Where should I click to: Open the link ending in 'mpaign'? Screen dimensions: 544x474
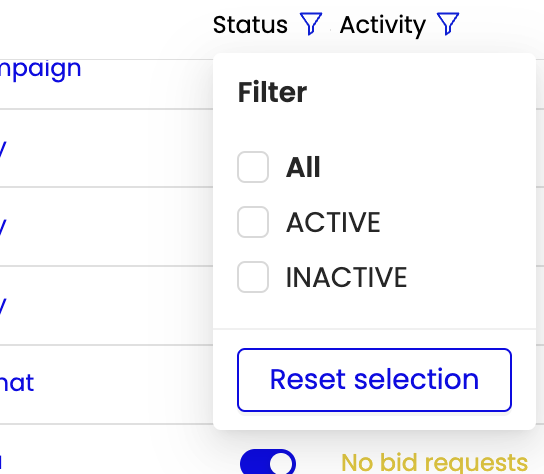(x=40, y=69)
